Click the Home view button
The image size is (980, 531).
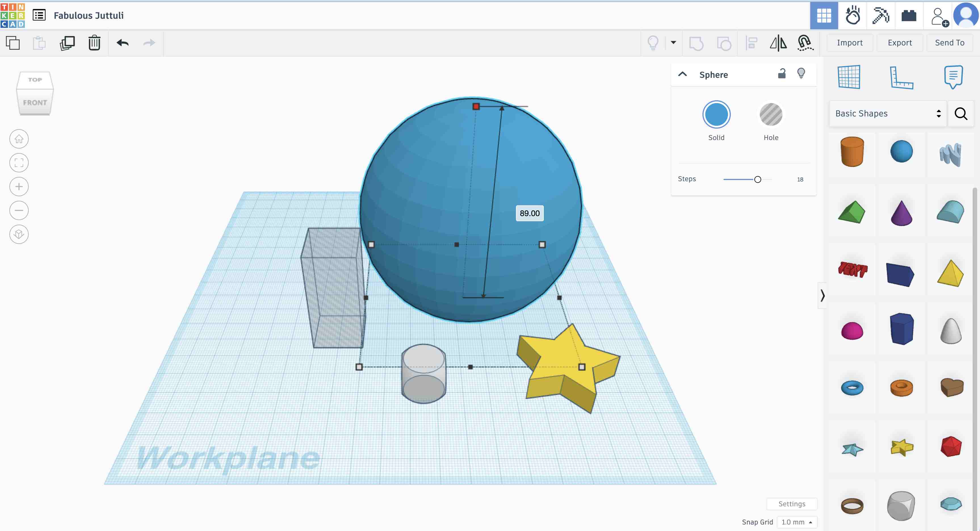(19, 139)
